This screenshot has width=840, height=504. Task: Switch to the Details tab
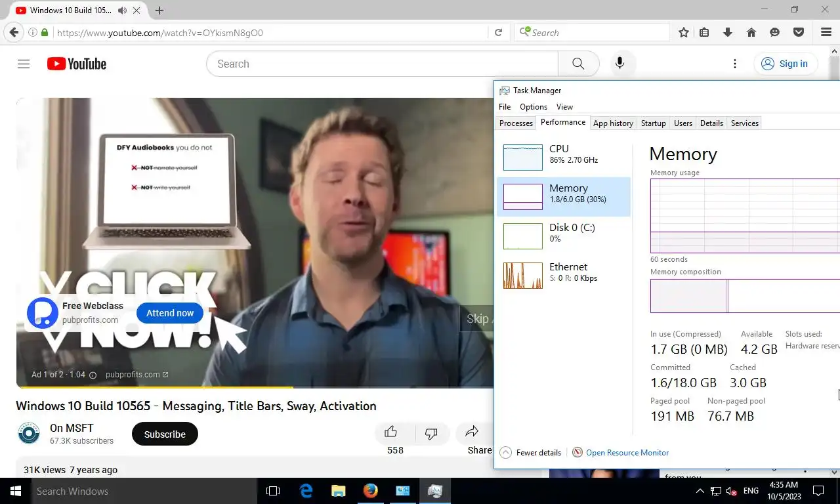click(x=711, y=123)
